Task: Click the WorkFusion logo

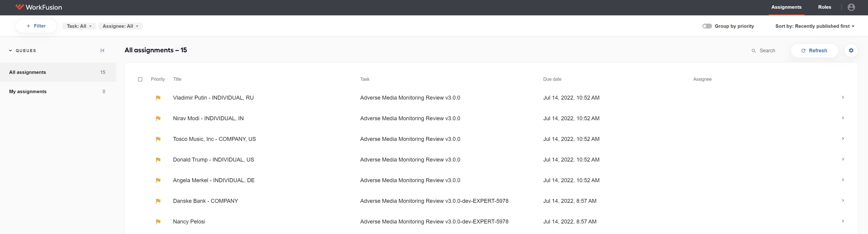Action: (39, 7)
